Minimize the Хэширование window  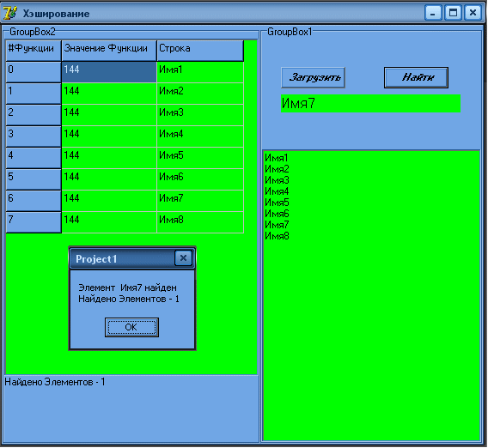(x=433, y=13)
